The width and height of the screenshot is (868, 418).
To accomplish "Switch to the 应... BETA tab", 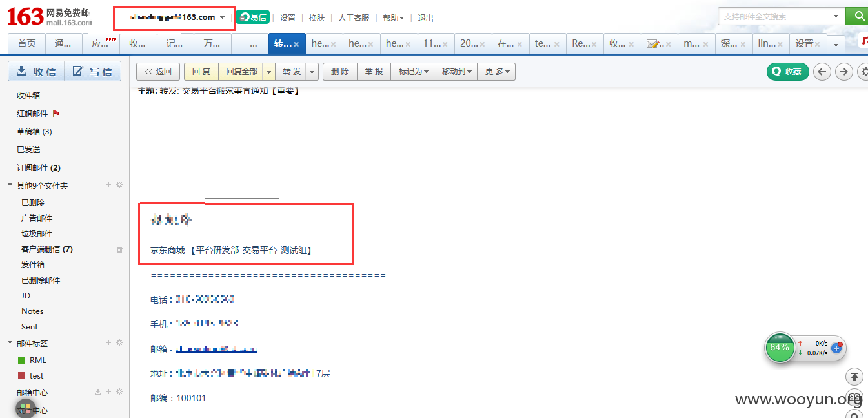I will [x=102, y=43].
